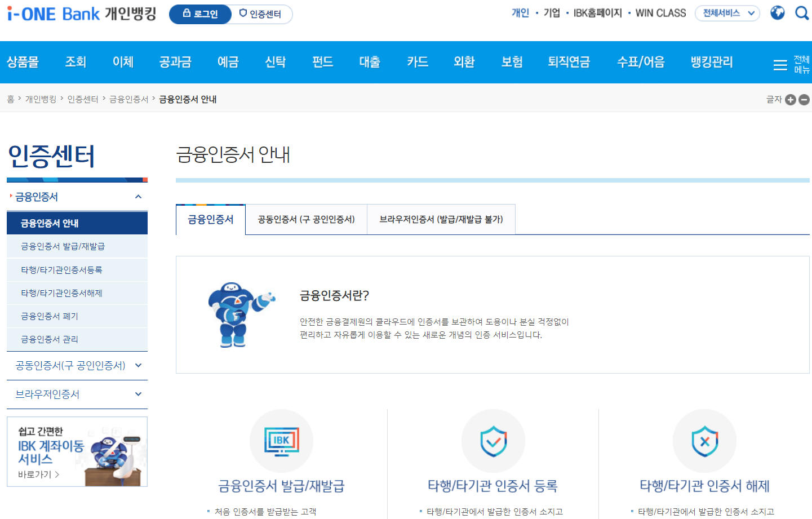The width and height of the screenshot is (812, 519).
Task: Click the 인증센터 button in header
Action: tap(261, 14)
